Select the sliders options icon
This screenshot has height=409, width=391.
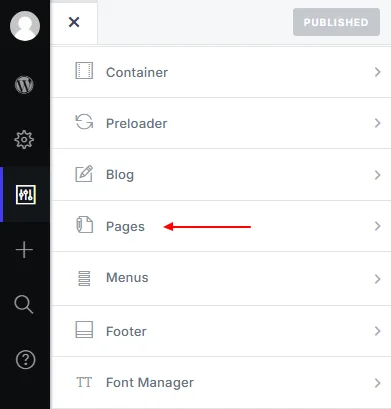click(x=26, y=194)
